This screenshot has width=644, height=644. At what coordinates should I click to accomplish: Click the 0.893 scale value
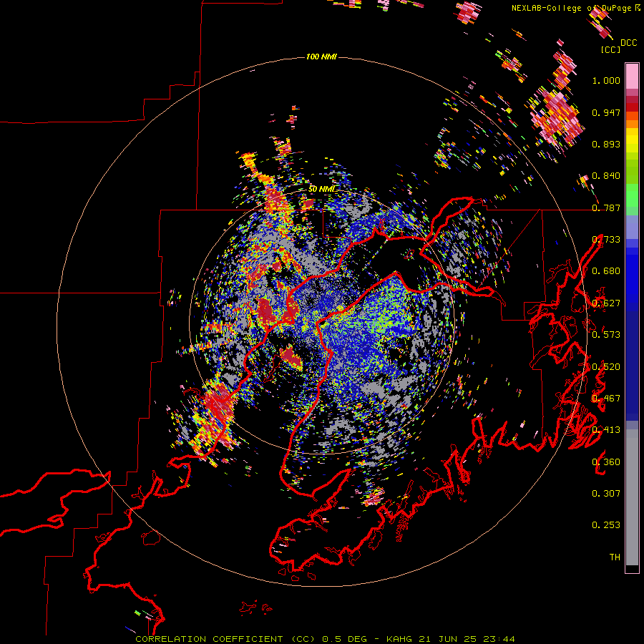coord(606,144)
